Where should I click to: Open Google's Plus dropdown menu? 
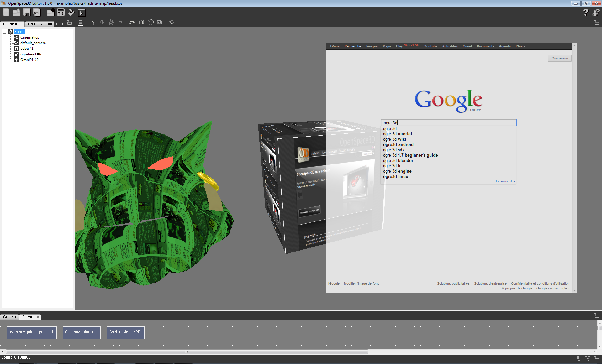click(x=520, y=46)
